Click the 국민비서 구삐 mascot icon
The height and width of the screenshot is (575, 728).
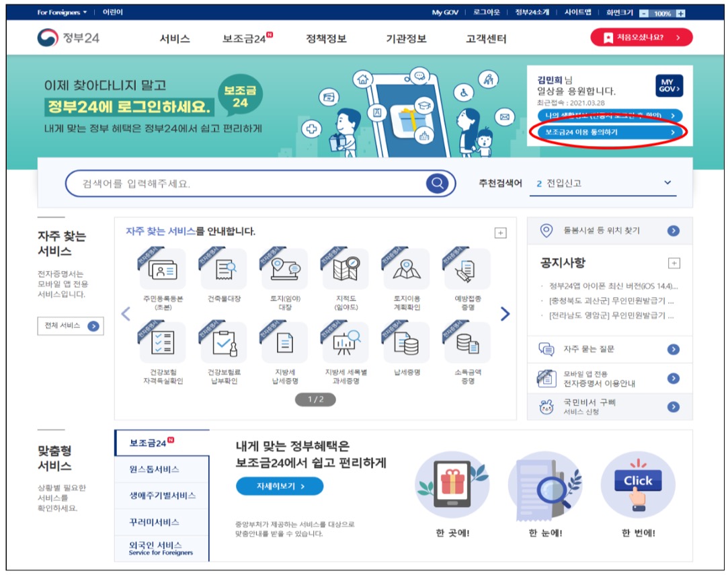tap(547, 408)
